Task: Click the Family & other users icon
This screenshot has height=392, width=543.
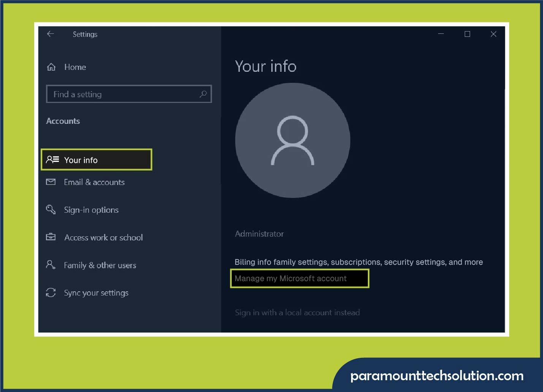Action: pos(51,265)
